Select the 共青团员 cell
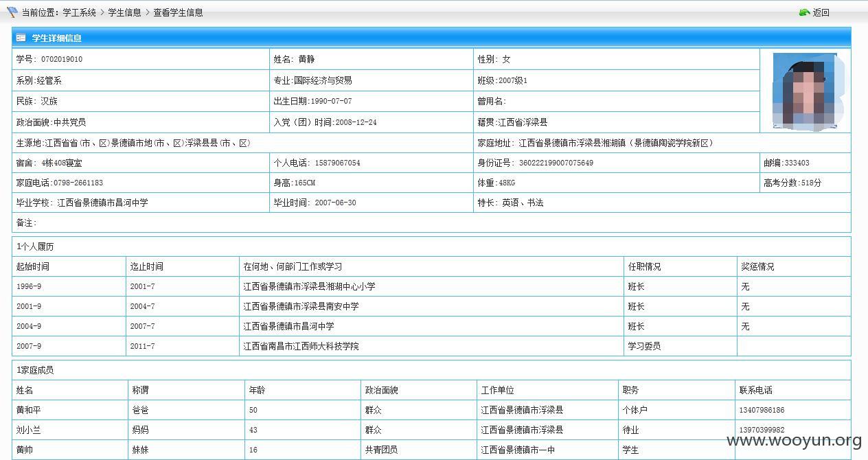 point(419,450)
